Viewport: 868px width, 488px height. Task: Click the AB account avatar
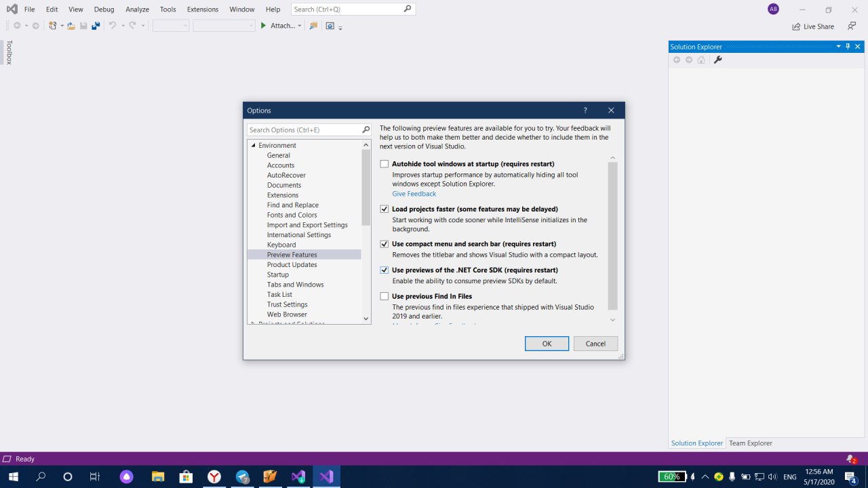pyautogui.click(x=773, y=9)
